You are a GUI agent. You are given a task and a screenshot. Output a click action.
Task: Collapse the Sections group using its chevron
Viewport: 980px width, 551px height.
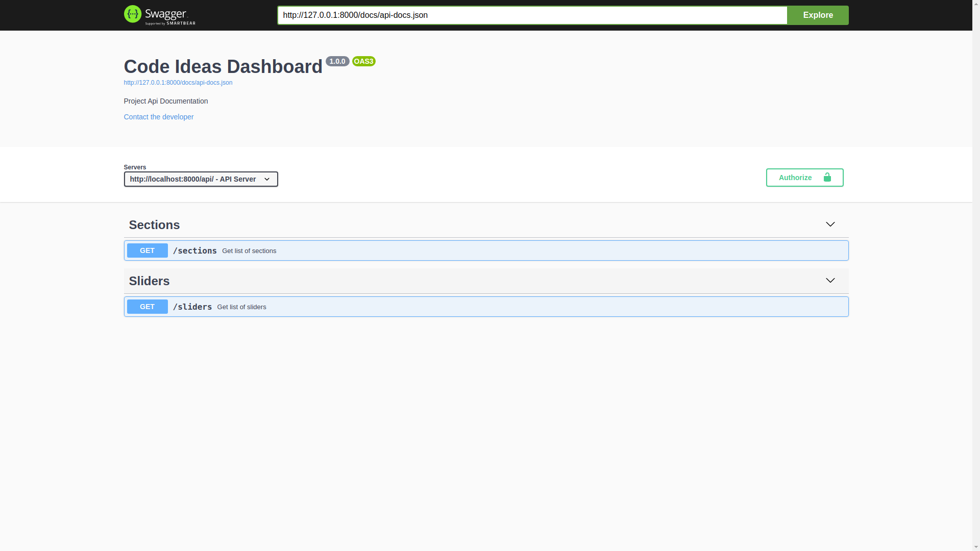830,224
